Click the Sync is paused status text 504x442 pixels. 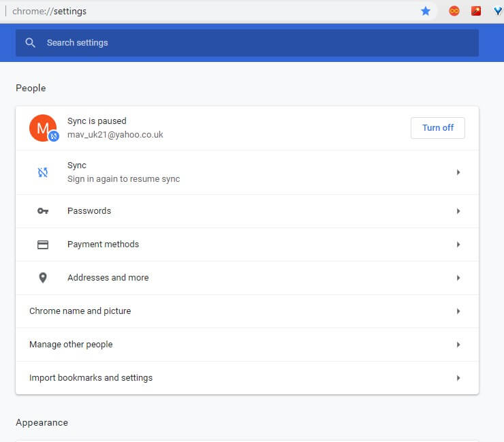pos(97,121)
